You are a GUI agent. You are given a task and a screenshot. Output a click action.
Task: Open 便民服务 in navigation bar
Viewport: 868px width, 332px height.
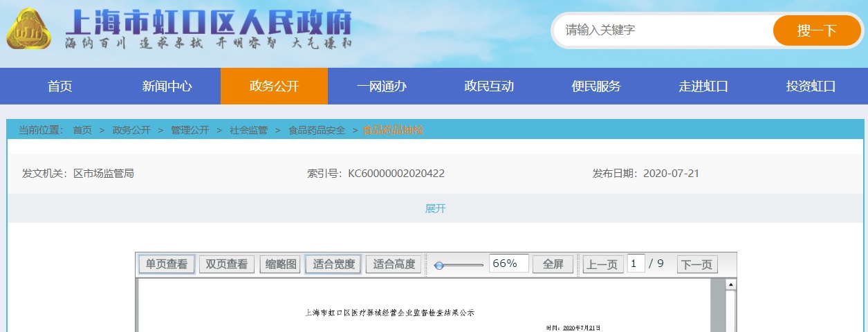pyautogui.click(x=596, y=86)
